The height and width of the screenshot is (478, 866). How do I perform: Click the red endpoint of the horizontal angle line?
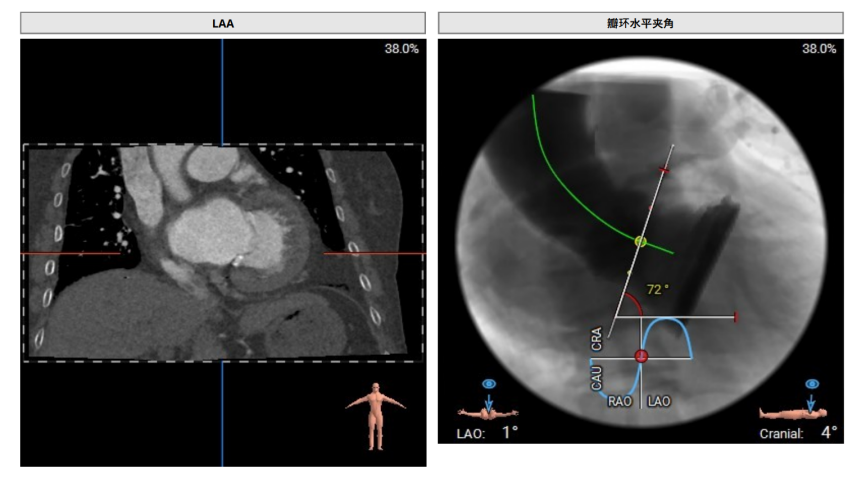coord(735,317)
